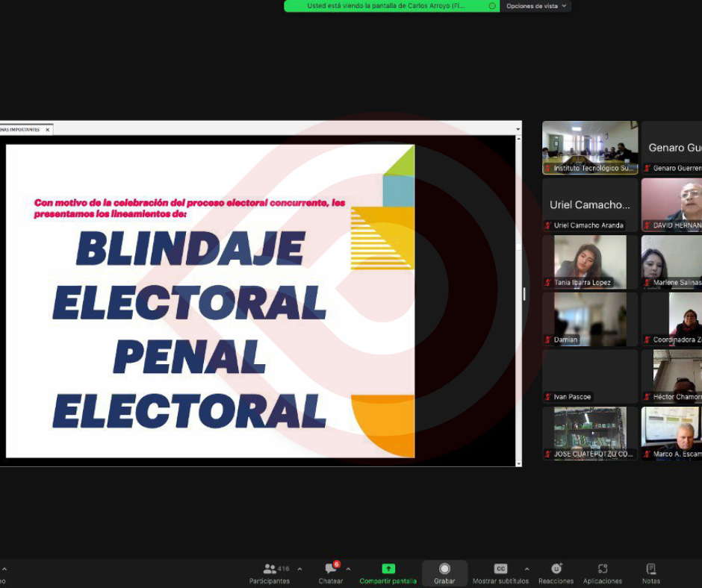Expand the arrow next to Participantes
This screenshot has width=702, height=588.
click(x=300, y=569)
